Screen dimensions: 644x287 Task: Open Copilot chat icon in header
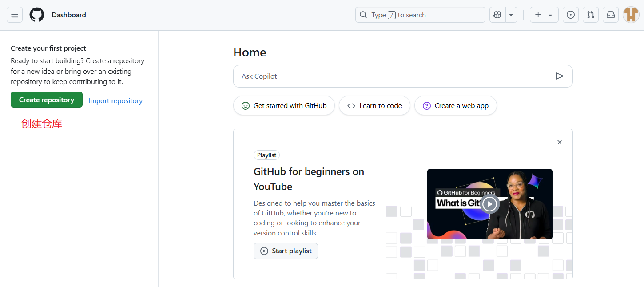click(x=497, y=15)
